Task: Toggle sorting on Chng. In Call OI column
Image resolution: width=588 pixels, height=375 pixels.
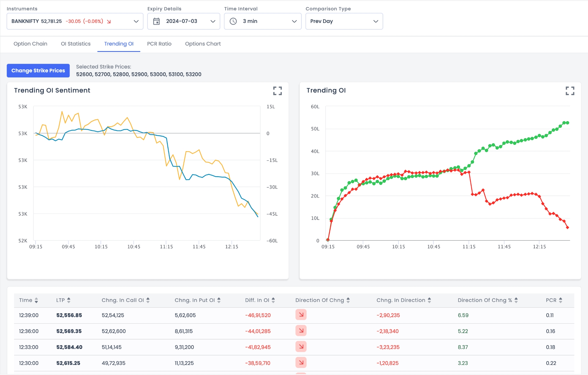Action: (x=148, y=300)
